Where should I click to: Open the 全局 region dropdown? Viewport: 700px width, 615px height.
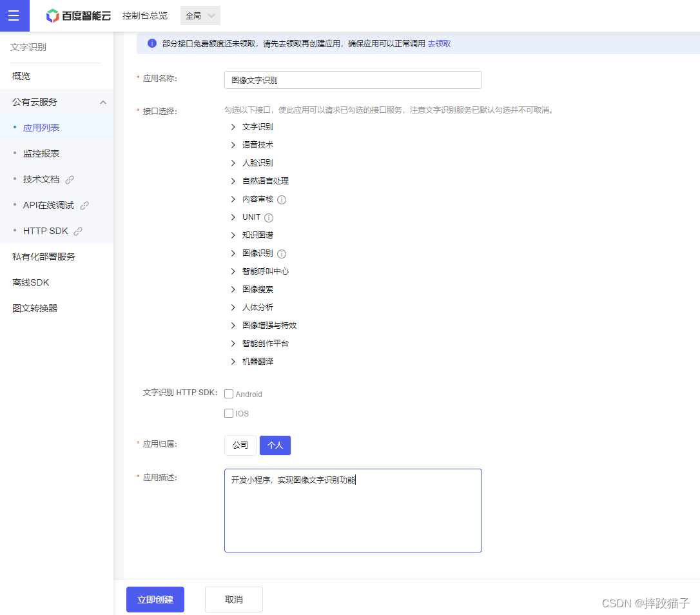pos(200,15)
